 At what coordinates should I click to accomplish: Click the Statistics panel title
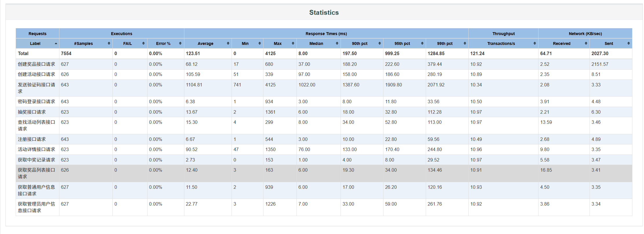pos(324,12)
